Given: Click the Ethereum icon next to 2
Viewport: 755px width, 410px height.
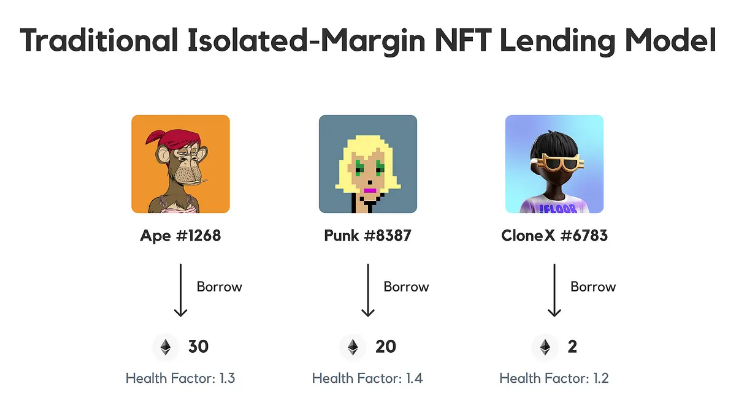Looking at the screenshot, I should coord(545,347).
